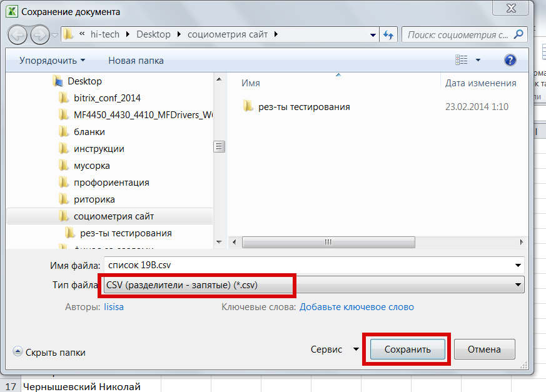Click the refresh icon in the address bar
546x392 pixels.
point(388,34)
